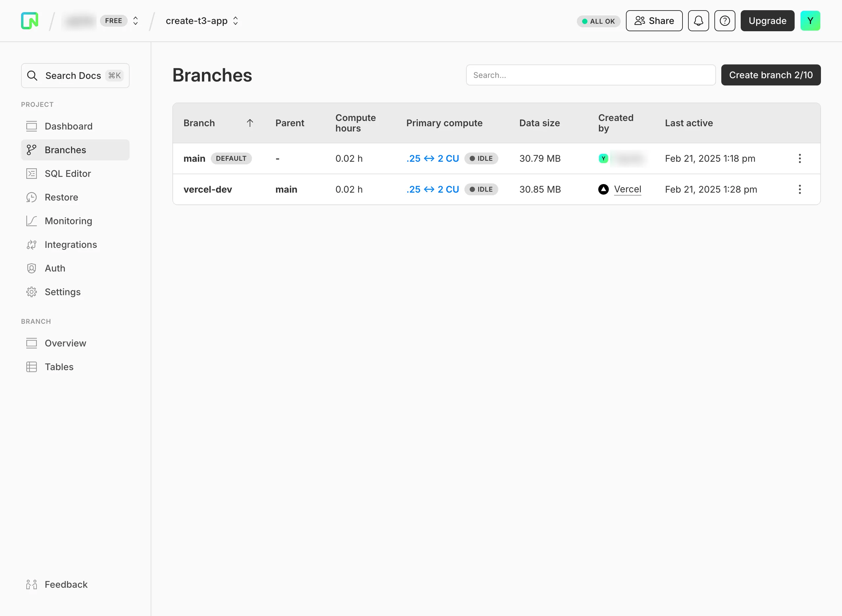Open project Settings page

coord(75,292)
